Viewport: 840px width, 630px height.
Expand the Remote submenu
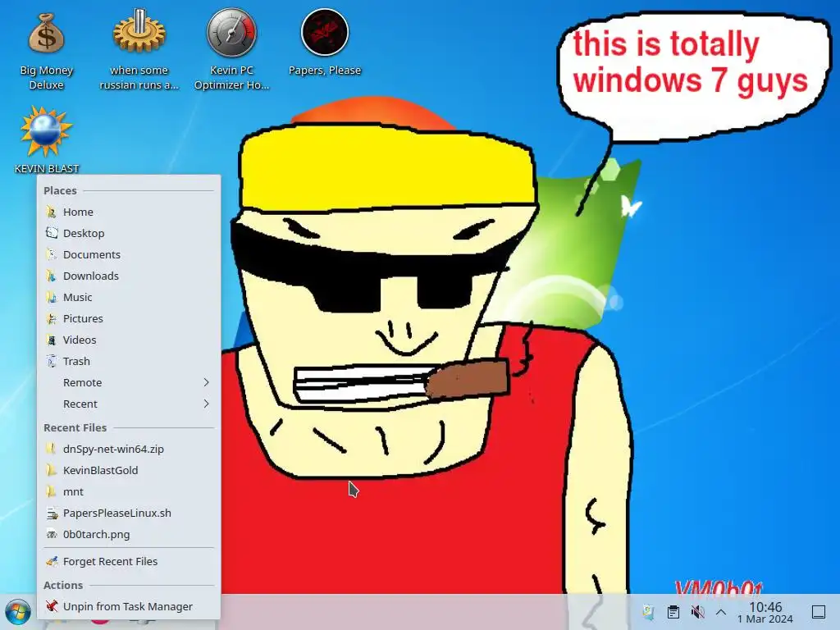tap(129, 382)
